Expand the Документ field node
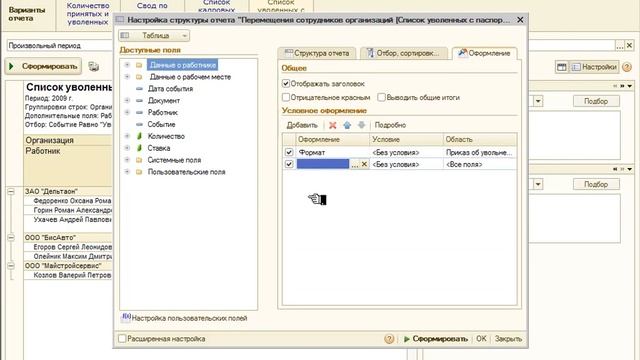 click(x=127, y=100)
